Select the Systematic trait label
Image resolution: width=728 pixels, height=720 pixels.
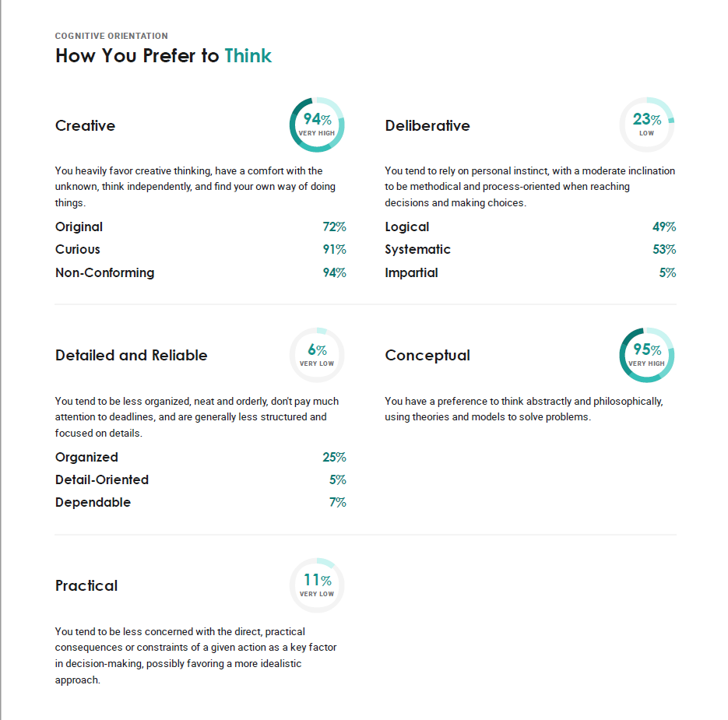tap(417, 250)
